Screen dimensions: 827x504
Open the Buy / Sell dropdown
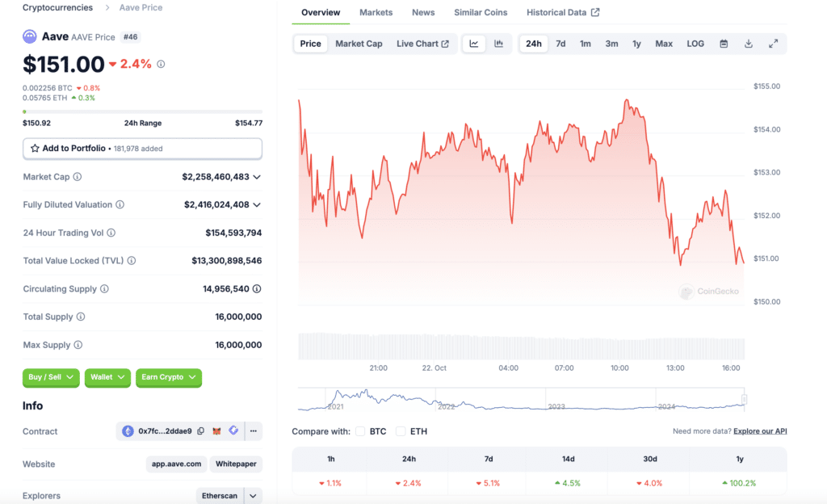point(51,377)
